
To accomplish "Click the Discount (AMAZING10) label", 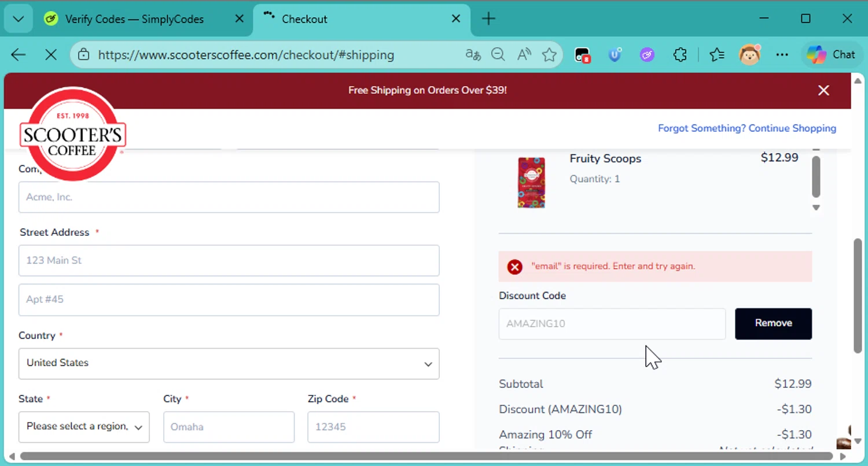I will [x=560, y=409].
